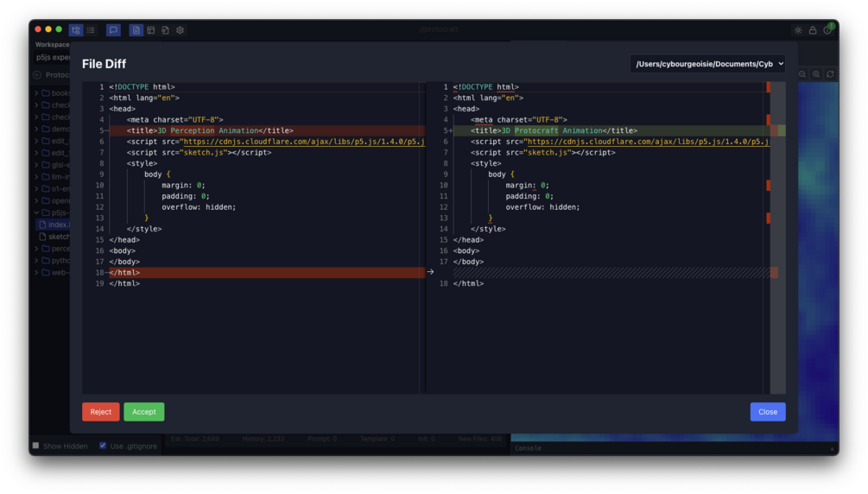Zoom out in the preview pane

point(802,74)
